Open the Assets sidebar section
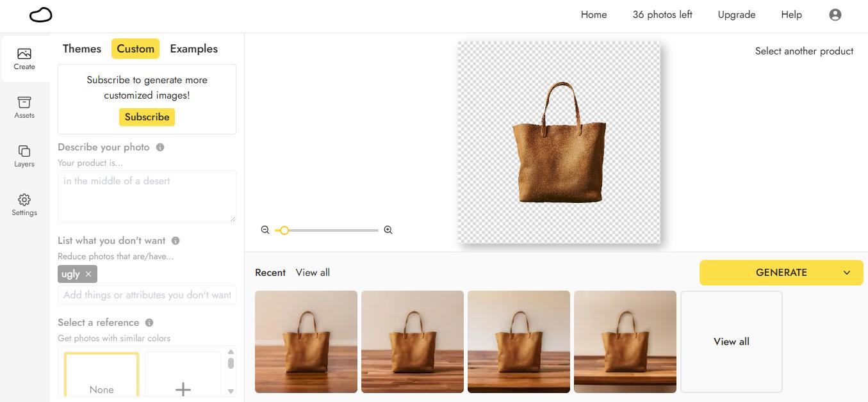The width and height of the screenshot is (868, 402). click(24, 108)
